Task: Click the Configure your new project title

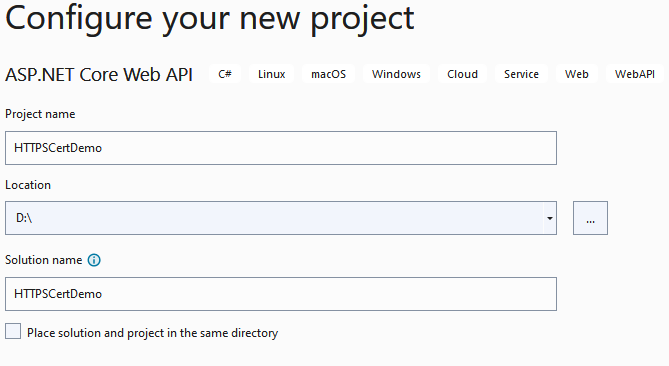Action: (209, 18)
